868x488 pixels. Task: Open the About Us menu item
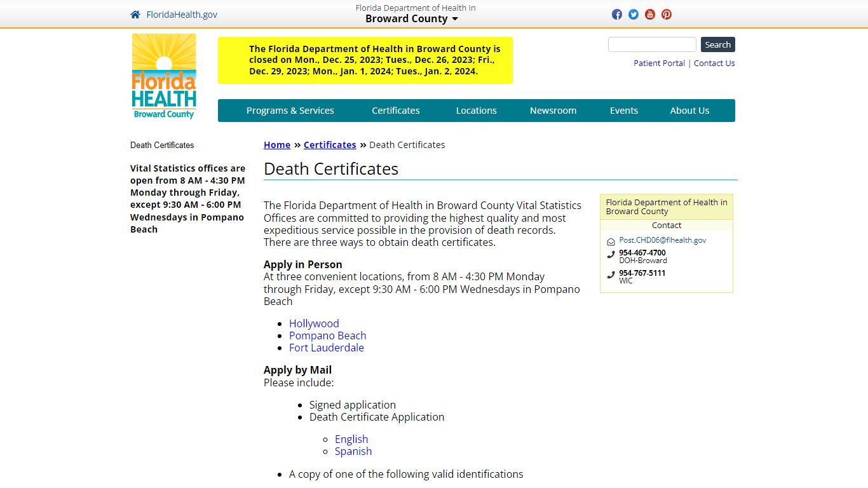(x=689, y=111)
